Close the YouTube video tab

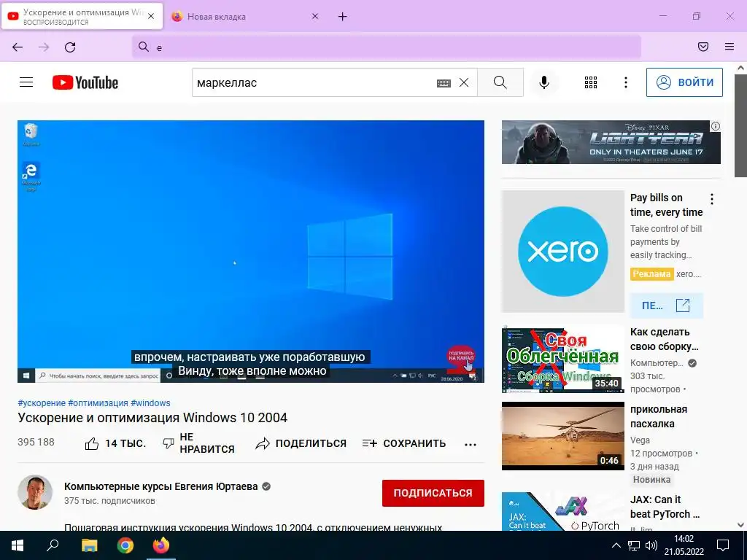click(151, 16)
